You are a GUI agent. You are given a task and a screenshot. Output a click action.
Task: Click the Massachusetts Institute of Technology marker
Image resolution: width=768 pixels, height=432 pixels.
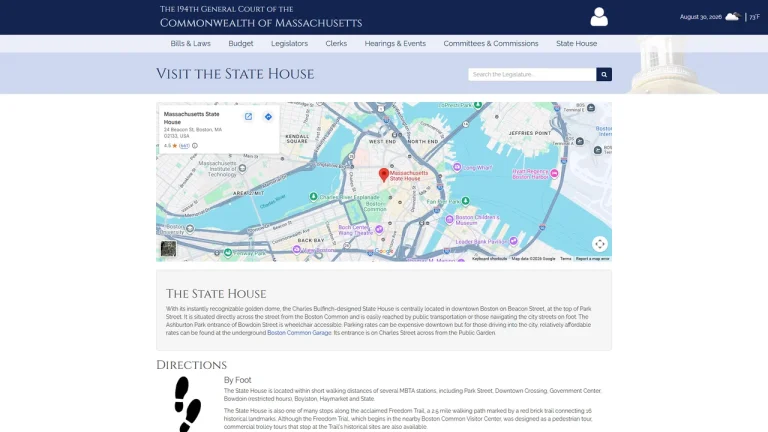242,168
